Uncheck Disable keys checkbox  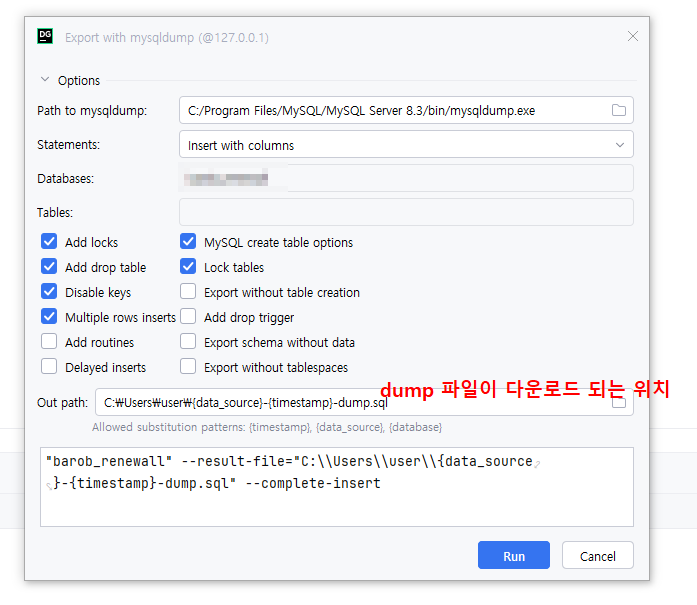[x=49, y=291]
